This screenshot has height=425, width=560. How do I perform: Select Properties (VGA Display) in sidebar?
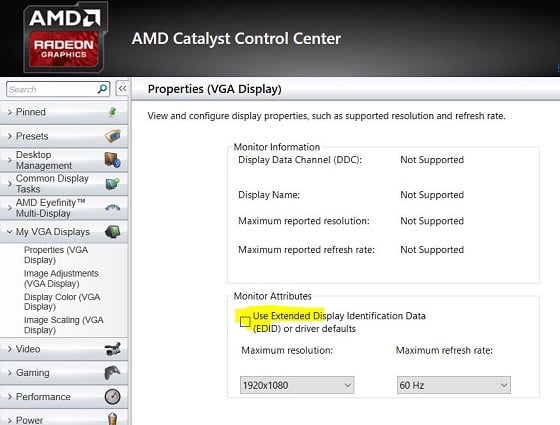[56, 255]
